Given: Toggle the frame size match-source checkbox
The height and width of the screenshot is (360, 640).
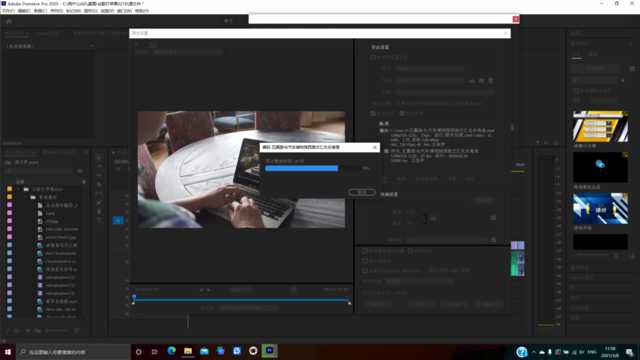Looking at the screenshot, I should tap(493, 218).
